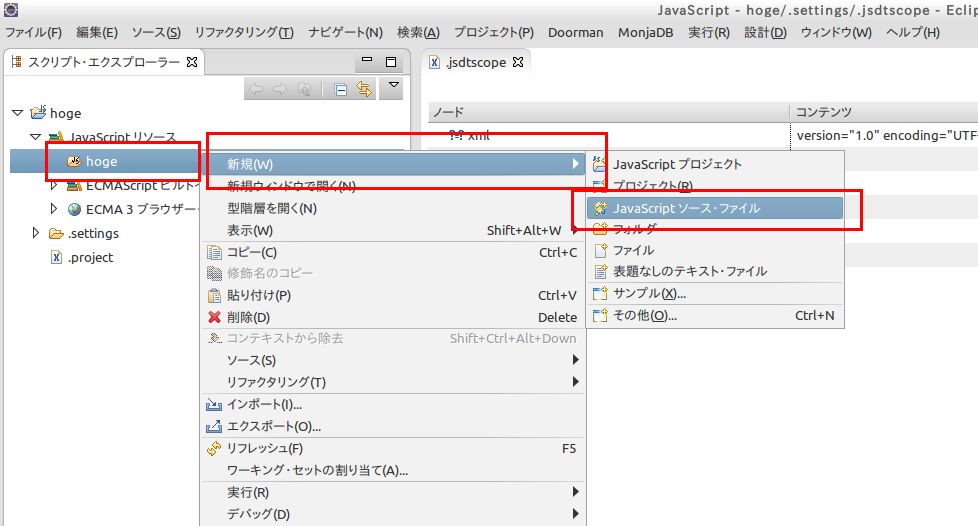Open the Script Explorer view menu triangle
Image resolution: width=978 pixels, height=526 pixels.
[x=394, y=85]
